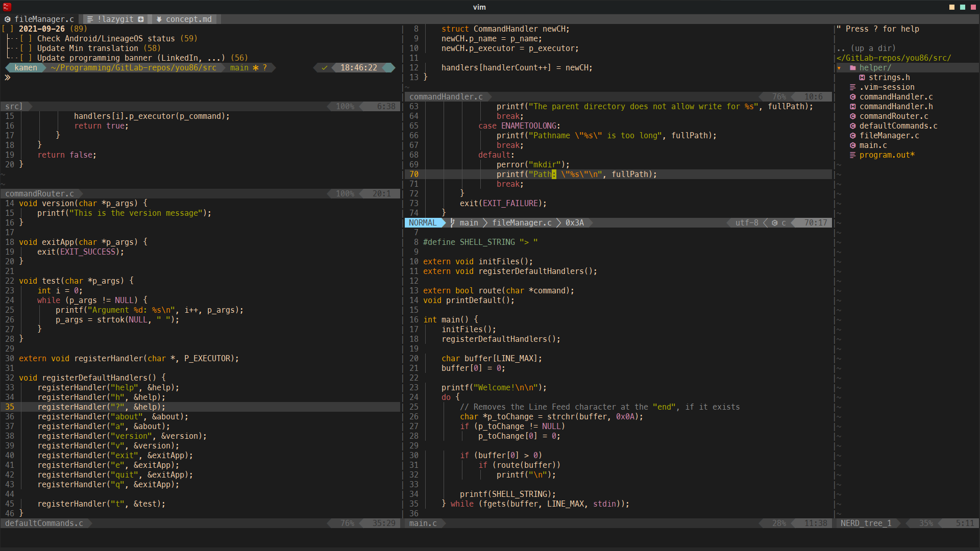
Task: Click the git branch icon in statusline
Action: coord(452,223)
